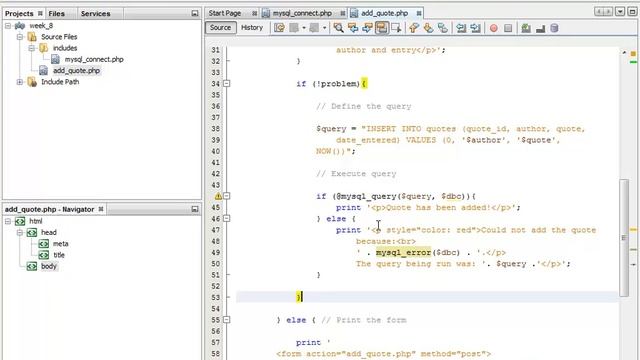Click the dark stair-shaped toolbar icon
The image size is (640, 360).
[x=540, y=29]
